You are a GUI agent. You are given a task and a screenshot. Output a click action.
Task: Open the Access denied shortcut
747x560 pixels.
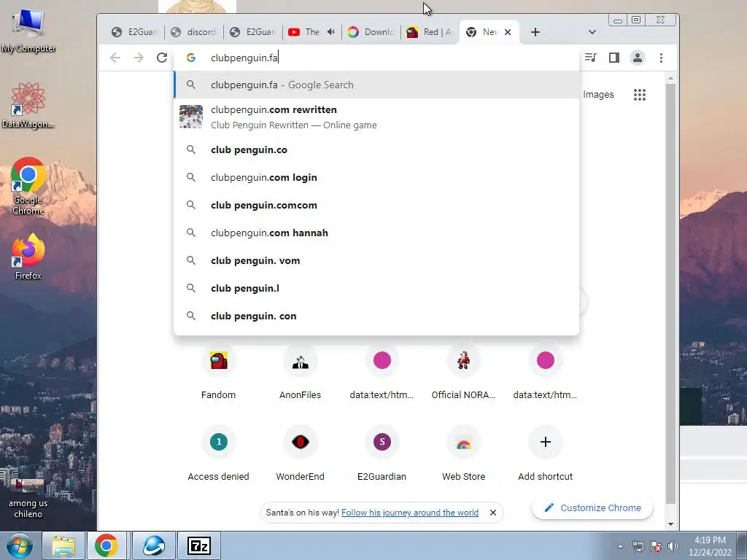pyautogui.click(x=219, y=452)
